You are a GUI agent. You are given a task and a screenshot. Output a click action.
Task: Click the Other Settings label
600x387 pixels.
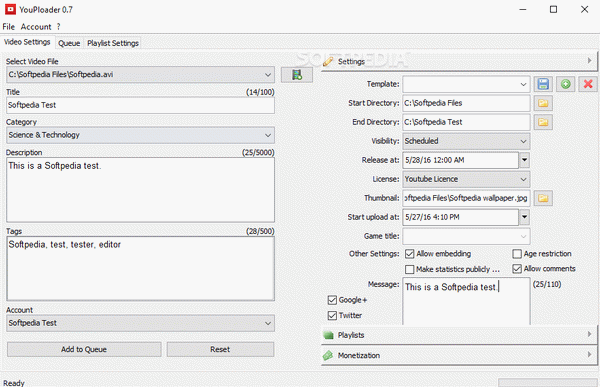tap(374, 254)
